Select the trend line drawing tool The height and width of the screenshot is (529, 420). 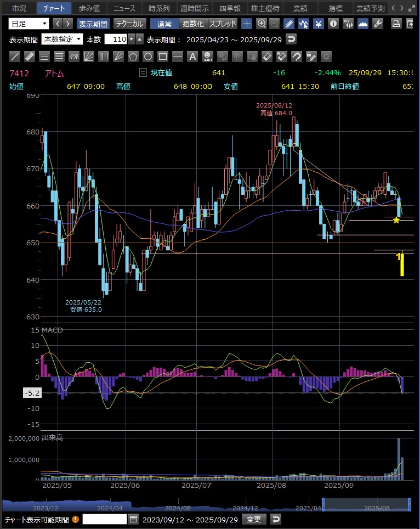(x=15, y=56)
